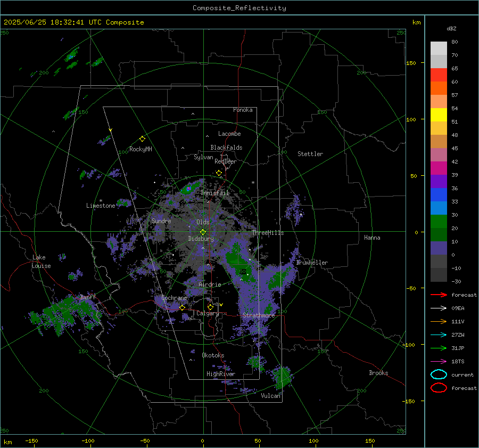Click the 'current' legend label

[x=462, y=374]
